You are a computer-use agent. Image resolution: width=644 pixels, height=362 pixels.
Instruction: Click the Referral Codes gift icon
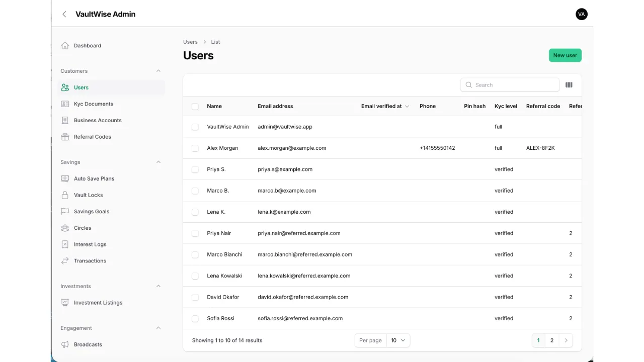(x=65, y=137)
